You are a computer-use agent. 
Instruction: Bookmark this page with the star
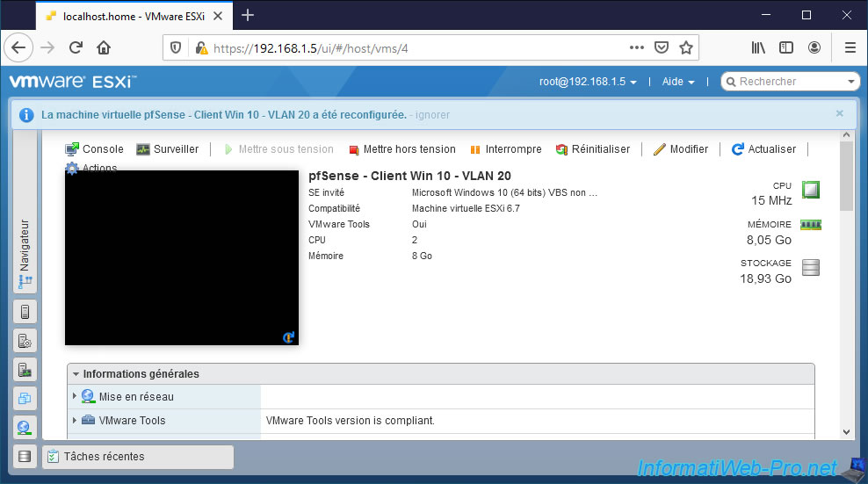click(686, 47)
